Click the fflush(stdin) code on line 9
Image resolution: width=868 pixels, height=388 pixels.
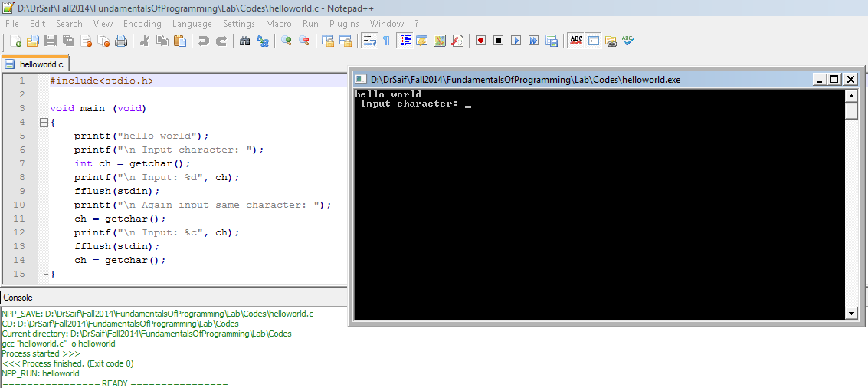pos(116,191)
